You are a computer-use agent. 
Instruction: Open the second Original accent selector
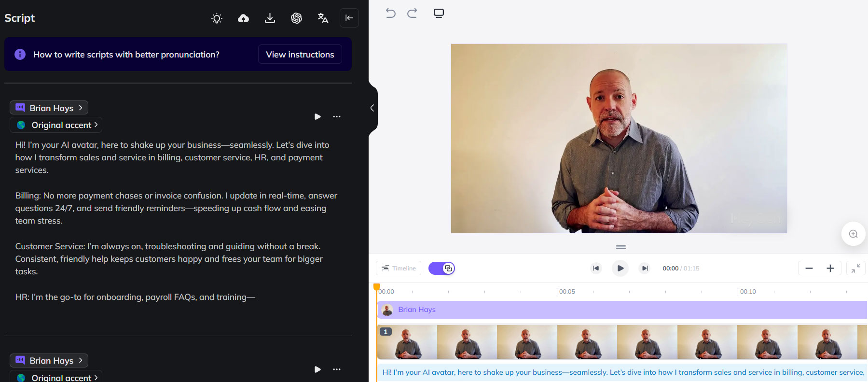56,377
